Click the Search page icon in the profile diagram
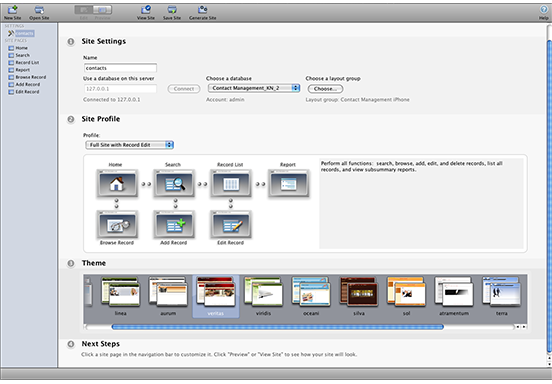Image resolution: width=552 pixels, height=384 pixels. [174, 183]
